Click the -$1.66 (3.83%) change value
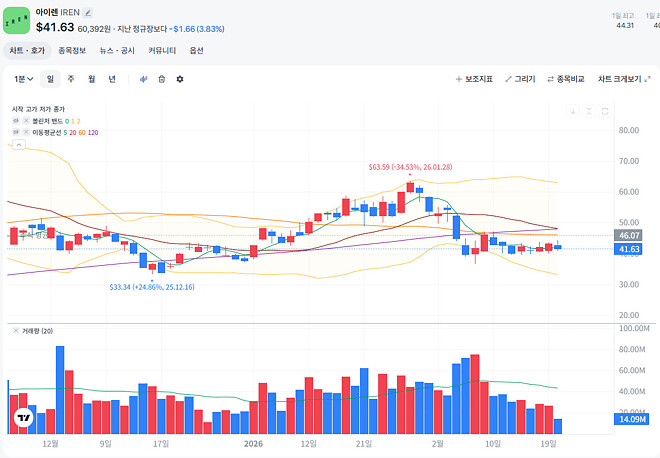Image resolution: width=660 pixels, height=458 pixels. click(x=199, y=29)
